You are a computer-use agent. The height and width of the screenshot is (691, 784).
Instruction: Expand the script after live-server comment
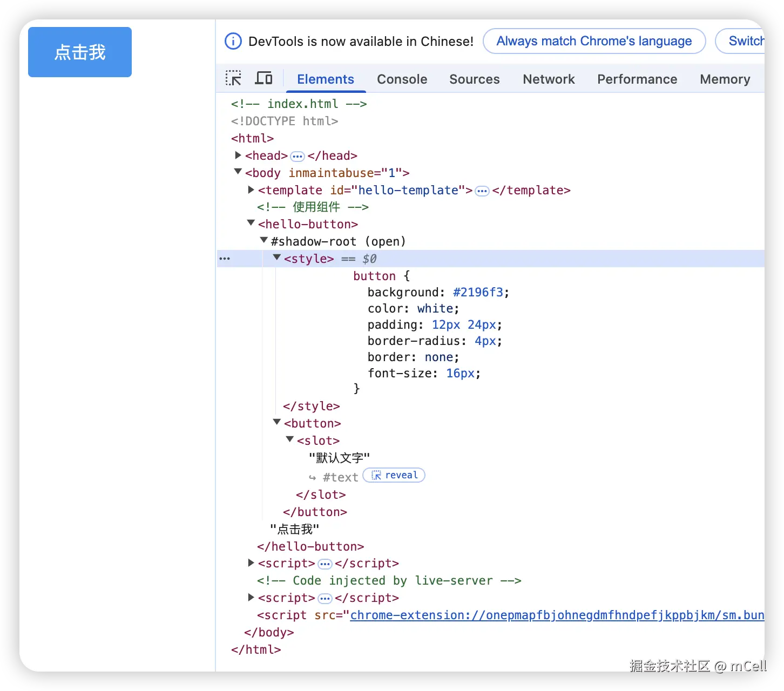tap(251, 598)
